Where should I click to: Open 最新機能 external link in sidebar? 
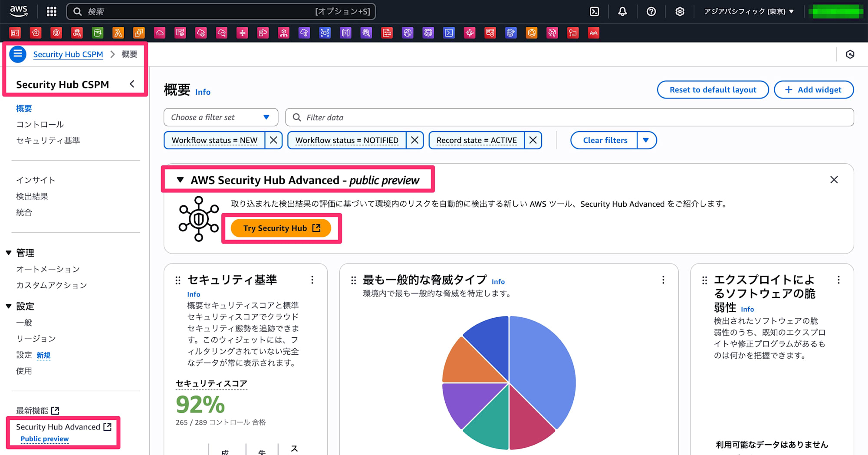click(37, 411)
